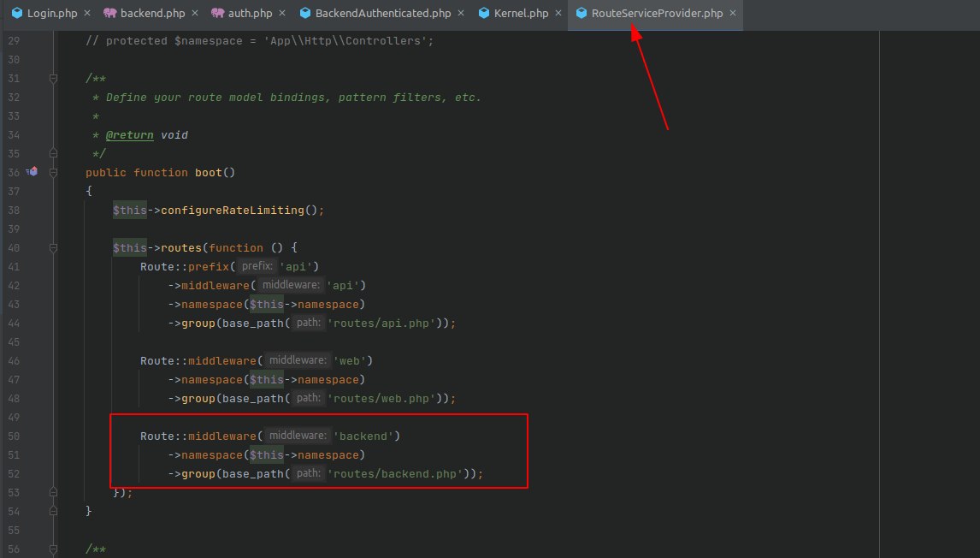Close the Kernel.php tab
Screen dimensions: 980x558
(558, 13)
